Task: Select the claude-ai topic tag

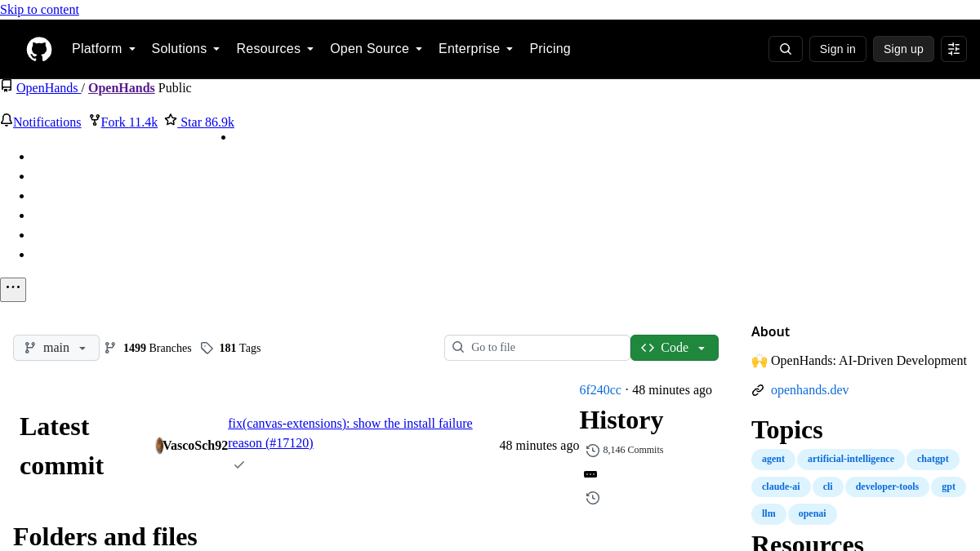Action: point(781,487)
